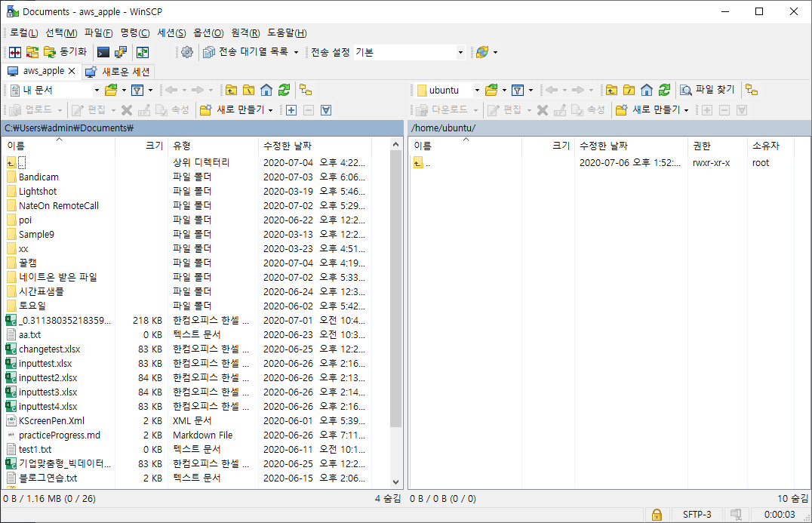The image size is (812, 523).
Task: Expand the remote filter dropdown arrow
Action: [531, 90]
